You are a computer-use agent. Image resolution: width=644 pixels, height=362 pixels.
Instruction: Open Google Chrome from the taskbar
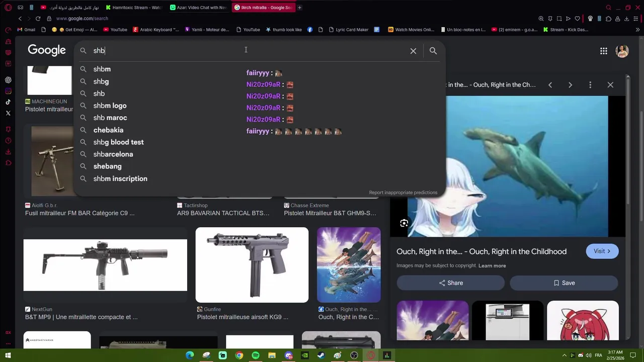click(239, 355)
